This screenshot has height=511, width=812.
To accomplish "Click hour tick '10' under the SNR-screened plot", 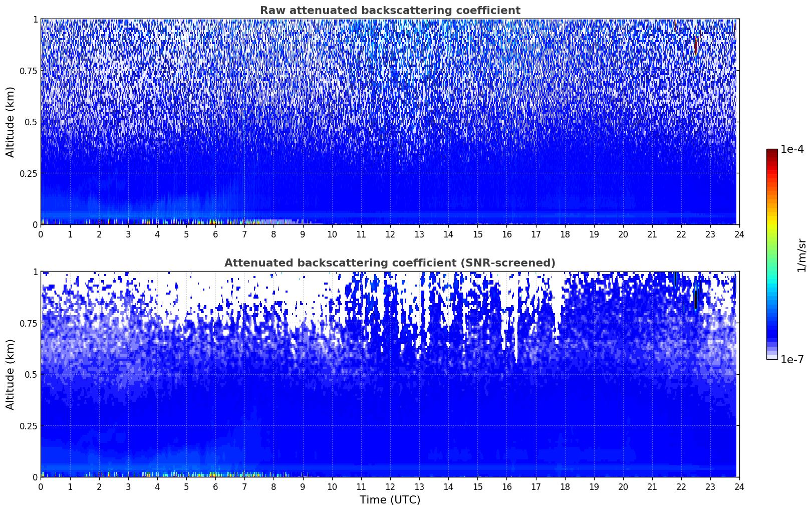I will tap(332, 486).
